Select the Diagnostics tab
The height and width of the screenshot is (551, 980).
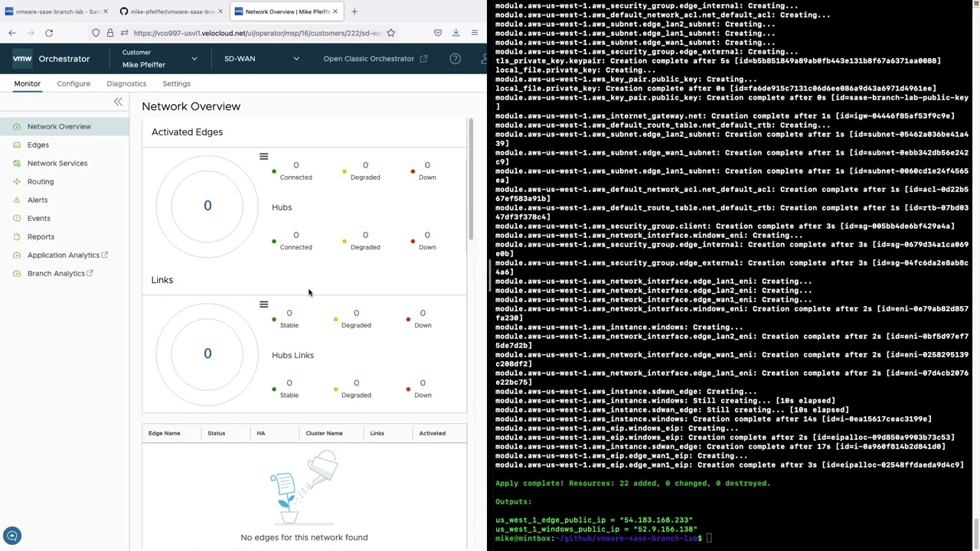pos(126,83)
